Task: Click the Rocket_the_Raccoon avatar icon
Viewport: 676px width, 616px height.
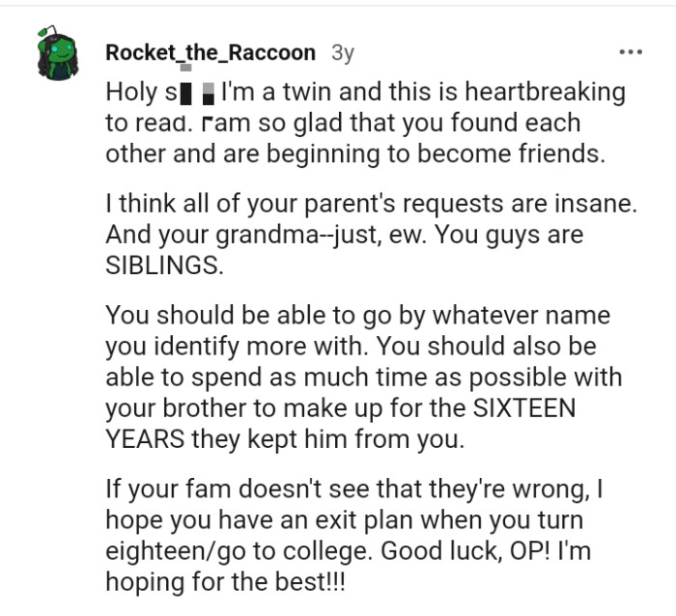Action: [59, 56]
